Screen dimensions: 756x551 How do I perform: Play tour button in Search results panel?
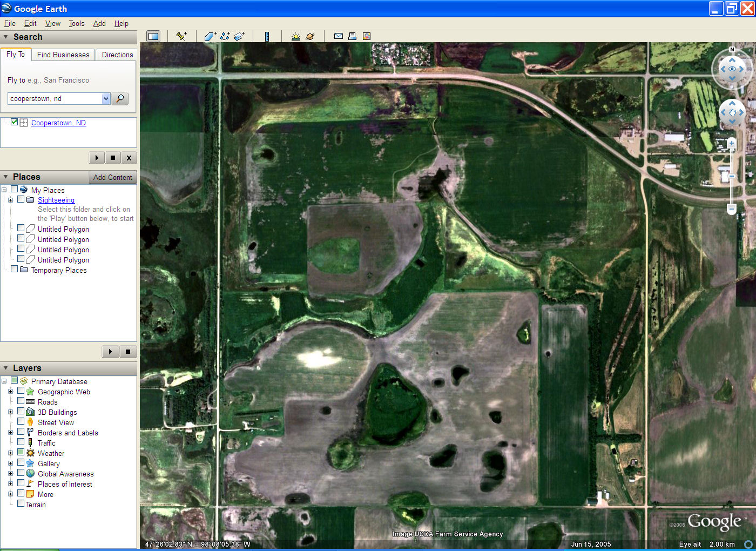97,158
